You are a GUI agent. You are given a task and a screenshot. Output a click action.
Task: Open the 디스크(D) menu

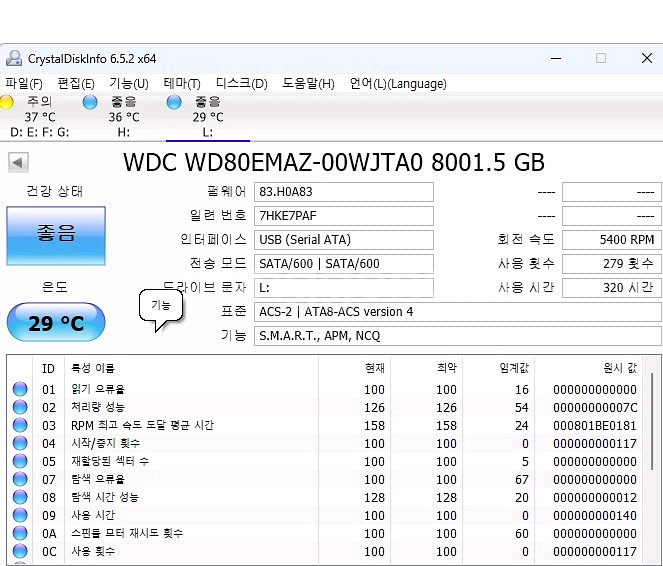tap(241, 84)
